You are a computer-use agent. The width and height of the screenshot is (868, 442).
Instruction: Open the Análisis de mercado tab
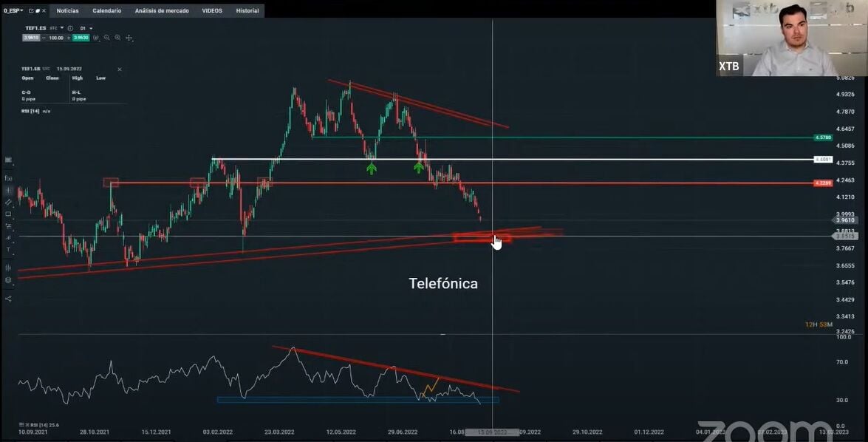pos(162,10)
